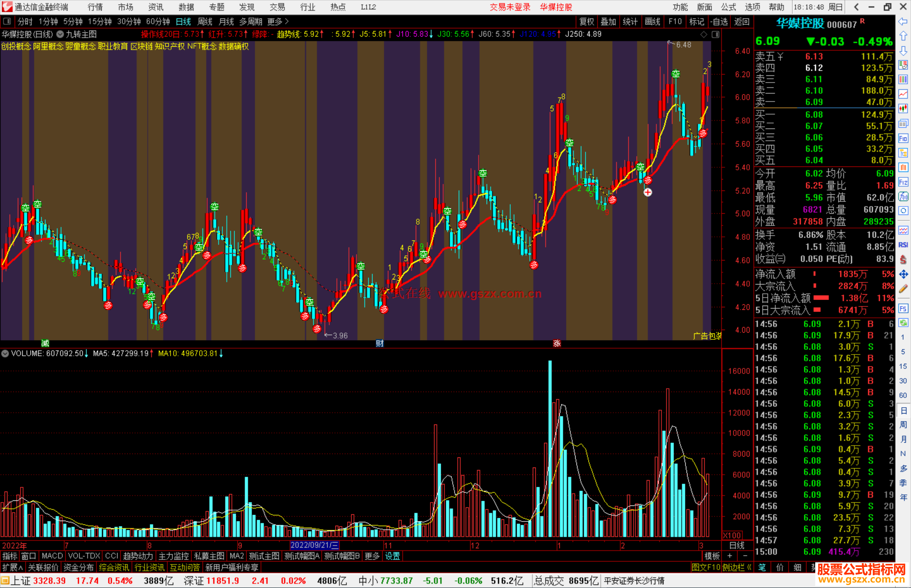Toggle the panel icon left of 分时
911x588 pixels.
[x=7, y=21]
